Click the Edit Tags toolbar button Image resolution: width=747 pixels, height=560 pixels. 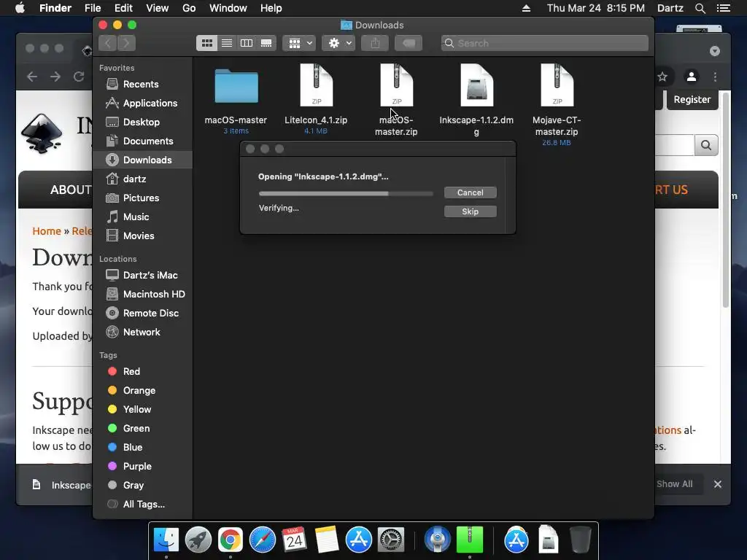[409, 43]
